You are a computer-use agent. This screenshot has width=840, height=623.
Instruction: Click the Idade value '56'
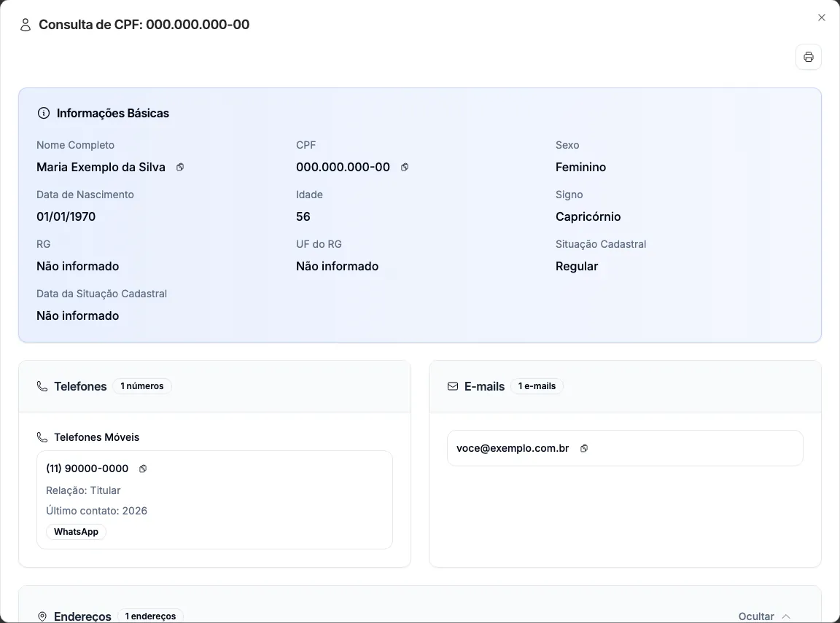click(303, 216)
